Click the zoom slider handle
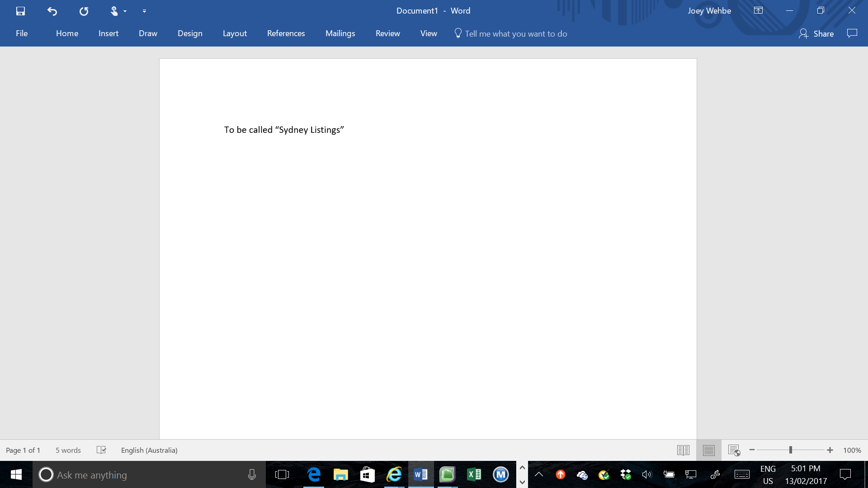Image resolution: width=868 pixels, height=488 pixels. pos(791,450)
